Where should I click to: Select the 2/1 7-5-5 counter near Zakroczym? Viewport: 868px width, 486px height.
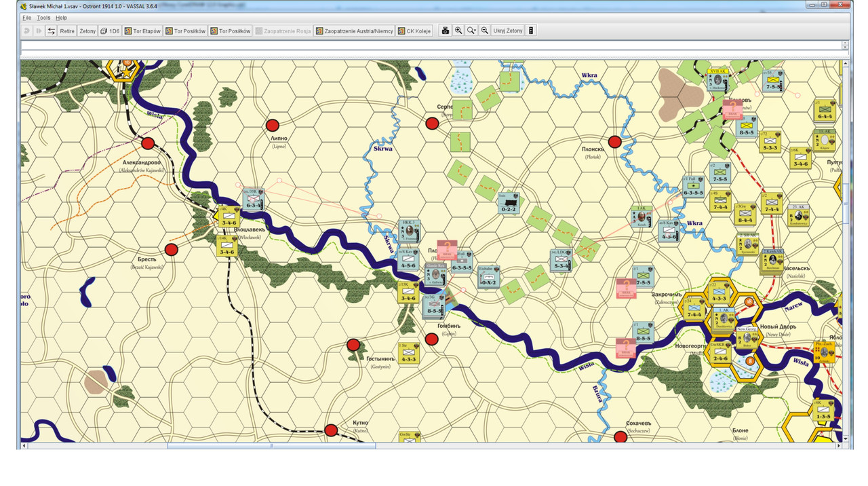coord(643,276)
